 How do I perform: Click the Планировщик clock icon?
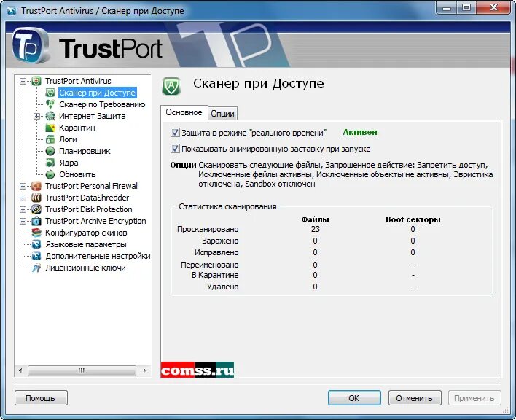point(50,151)
